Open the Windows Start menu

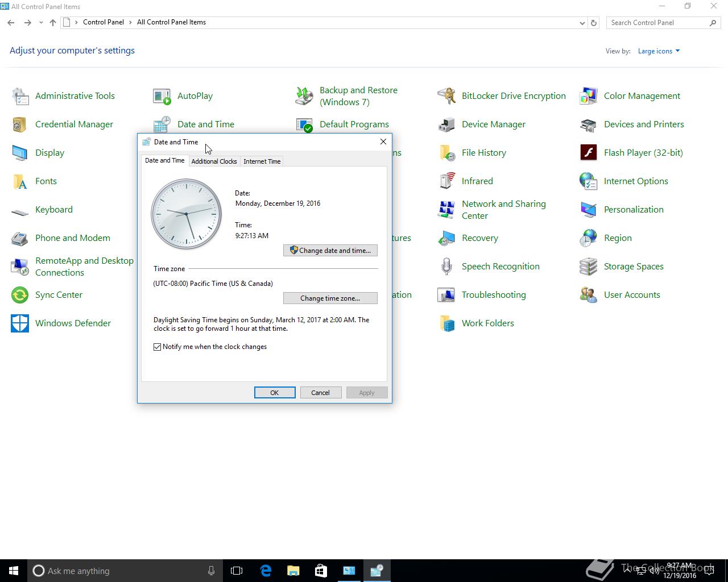[x=14, y=571]
